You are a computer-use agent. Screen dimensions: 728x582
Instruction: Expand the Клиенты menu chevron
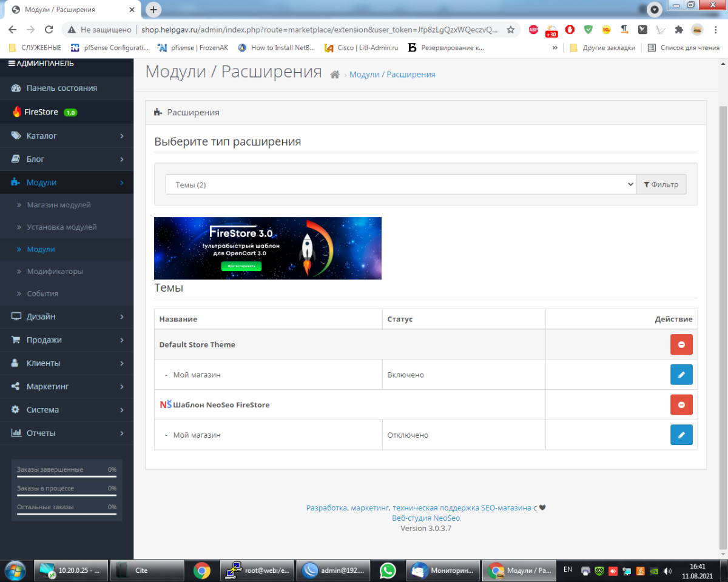pos(122,363)
